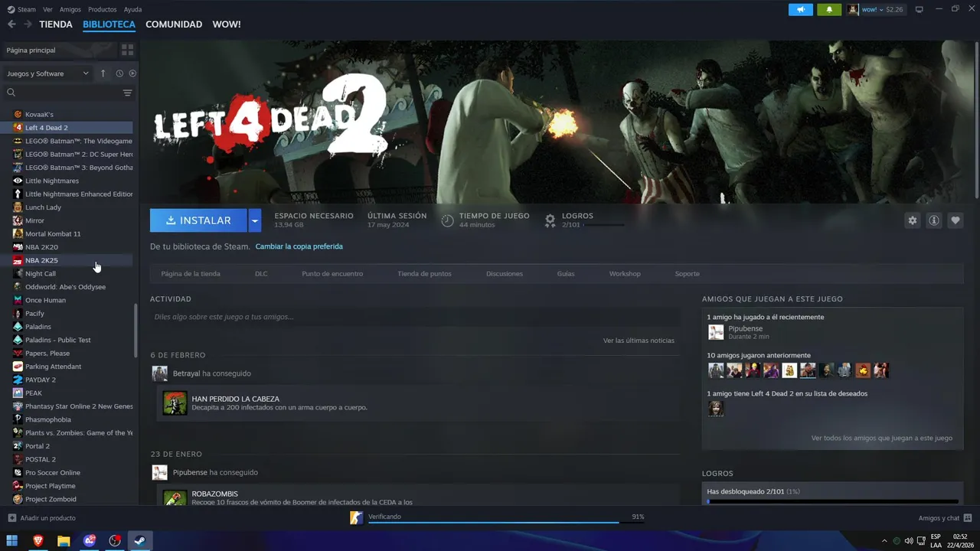The height and width of the screenshot is (551, 980).
Task: Open the Workshop tab
Action: pyautogui.click(x=625, y=273)
